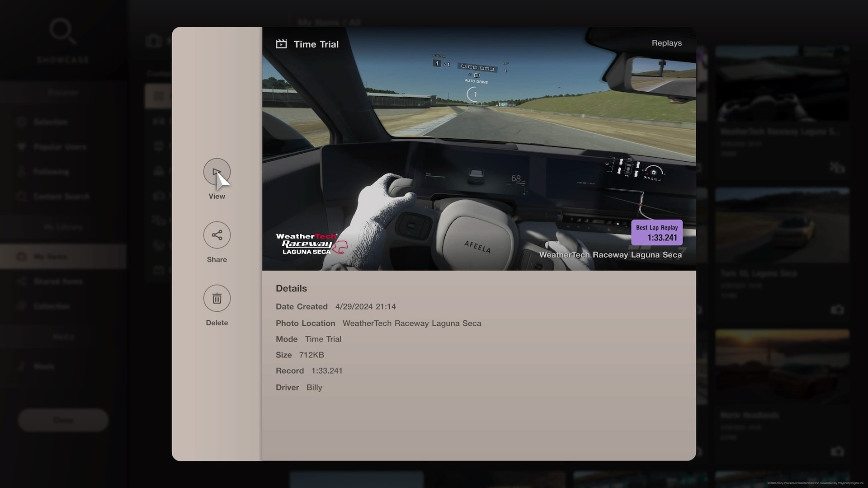868x488 pixels.
Task: Select the Replays label in header
Action: tap(666, 43)
